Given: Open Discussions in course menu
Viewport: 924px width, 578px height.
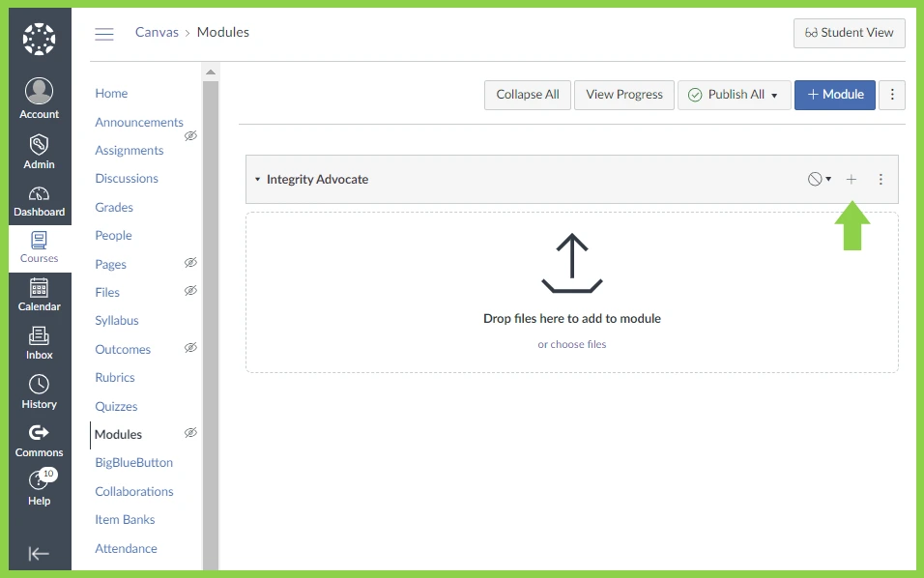Looking at the screenshot, I should (127, 178).
